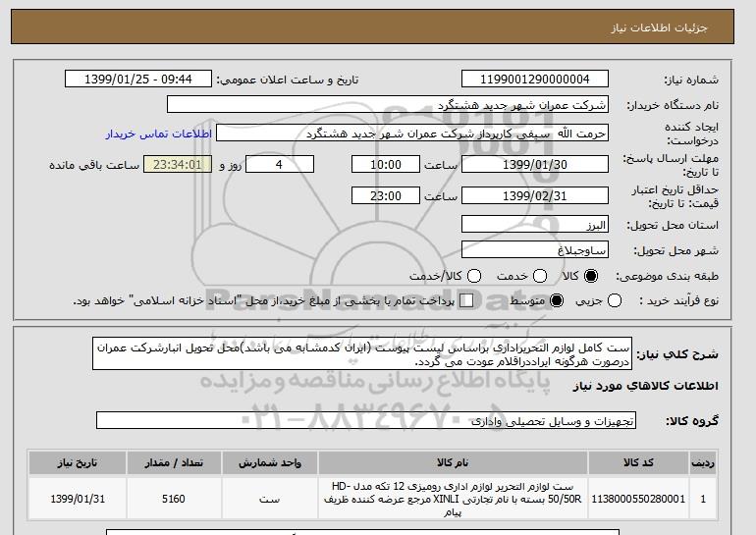Click the buyer organization name field
This screenshot has width=756, height=535.
388,105
